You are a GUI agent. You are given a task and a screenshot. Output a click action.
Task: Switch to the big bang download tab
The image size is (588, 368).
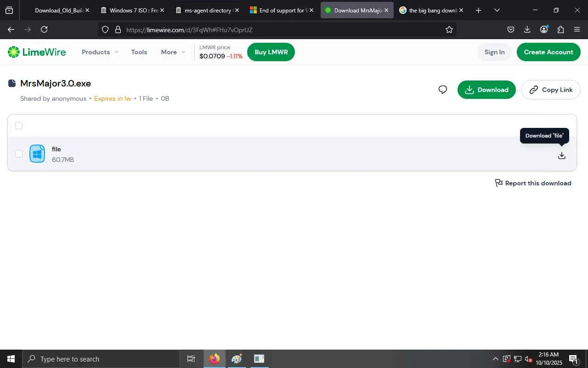[432, 10]
